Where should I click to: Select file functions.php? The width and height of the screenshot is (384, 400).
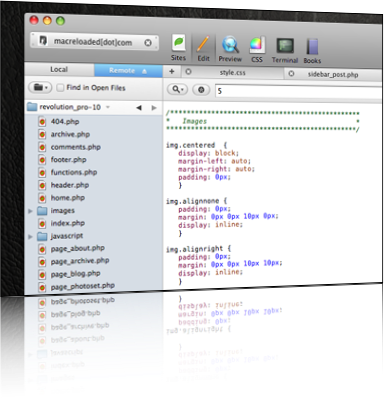click(74, 172)
